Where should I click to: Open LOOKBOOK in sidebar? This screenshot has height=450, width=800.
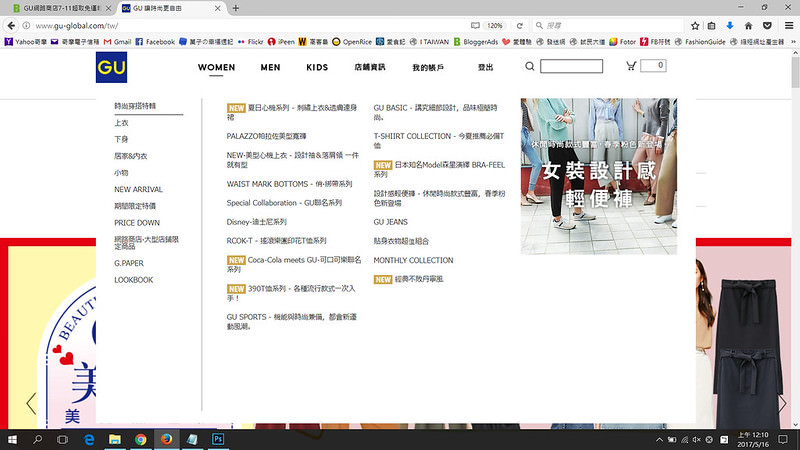tap(134, 280)
